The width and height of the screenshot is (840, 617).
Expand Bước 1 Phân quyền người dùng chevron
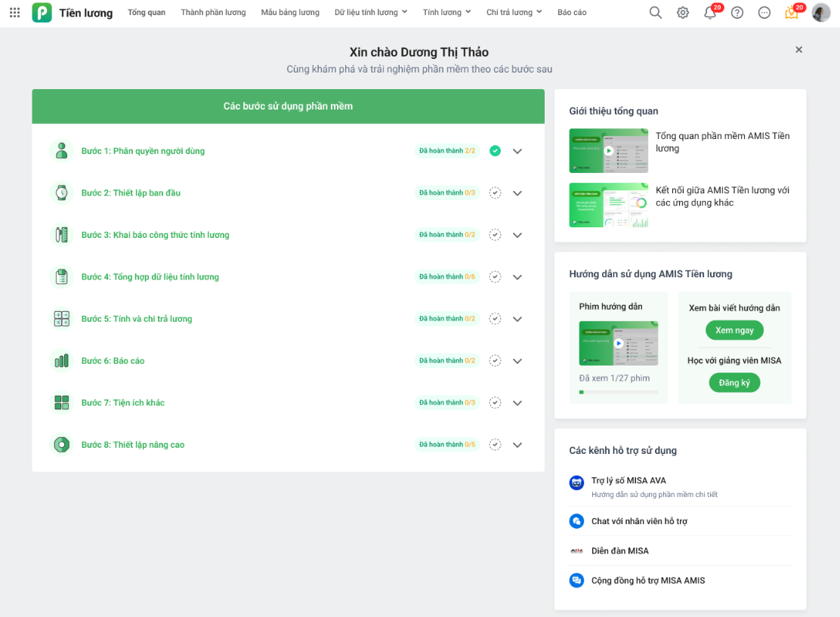point(517,152)
